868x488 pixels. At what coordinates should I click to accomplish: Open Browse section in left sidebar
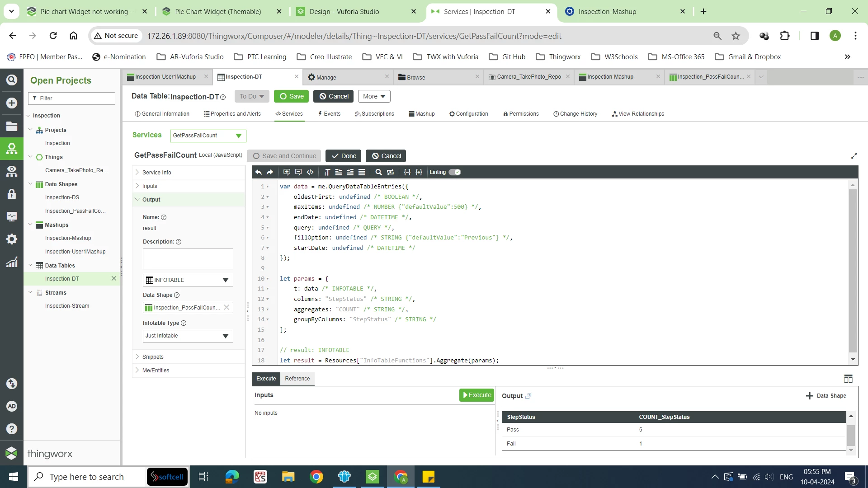pyautogui.click(x=12, y=127)
